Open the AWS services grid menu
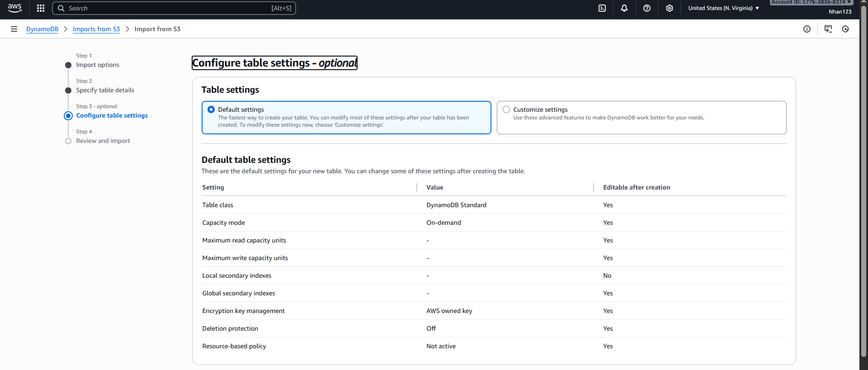The width and height of the screenshot is (868, 370). point(41,8)
